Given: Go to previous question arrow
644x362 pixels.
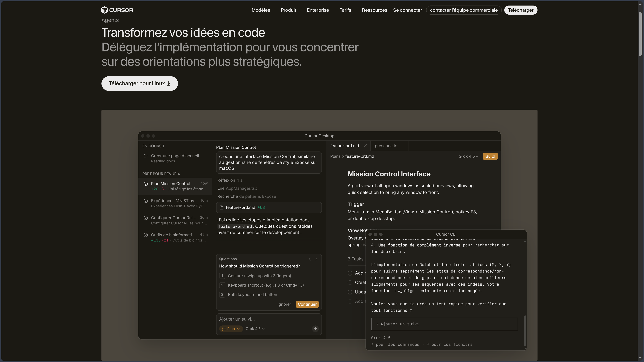Looking at the screenshot, I should pyautogui.click(x=309, y=259).
